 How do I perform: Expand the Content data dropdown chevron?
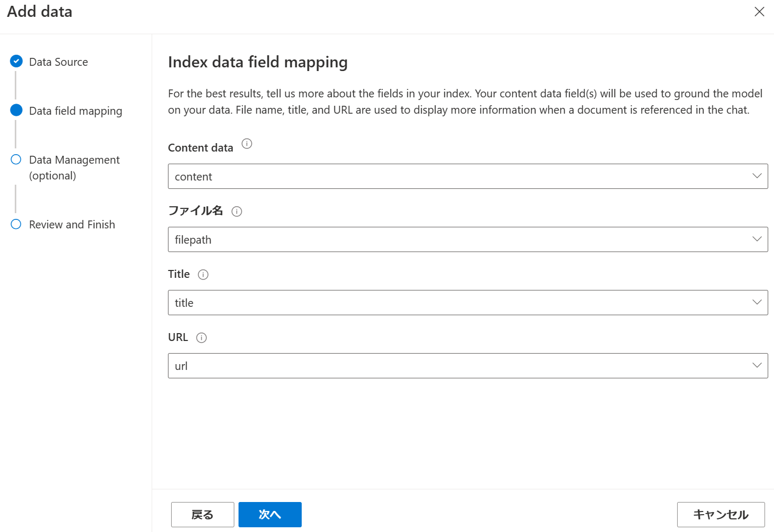pos(757,176)
